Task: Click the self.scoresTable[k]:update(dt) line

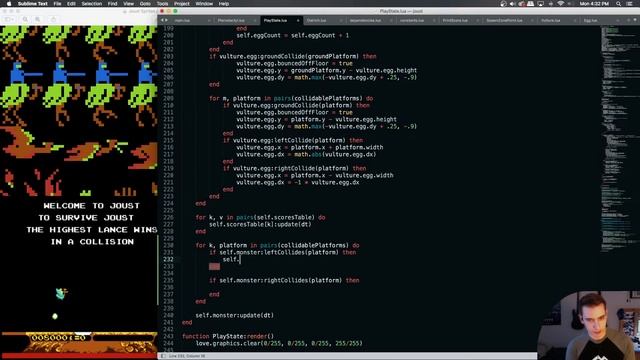Action: point(260,224)
